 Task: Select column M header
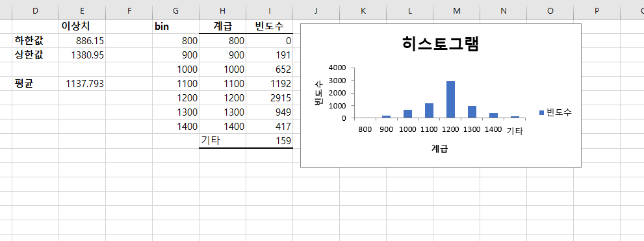[x=457, y=11]
